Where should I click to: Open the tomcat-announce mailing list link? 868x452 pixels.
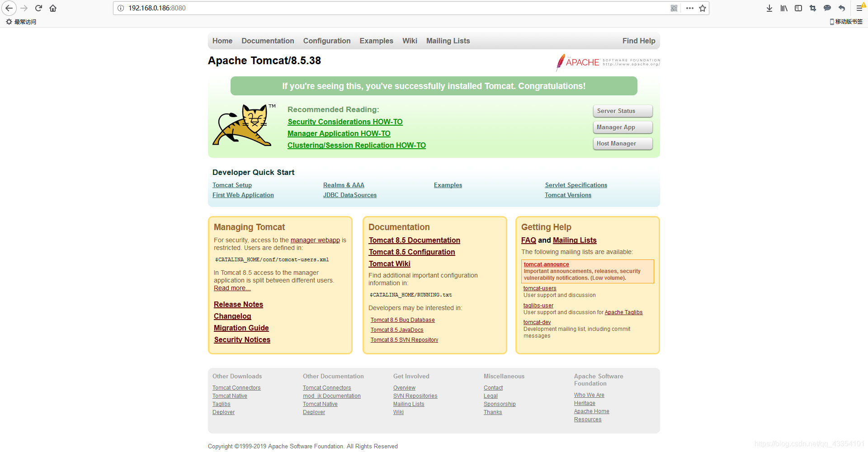click(x=546, y=264)
